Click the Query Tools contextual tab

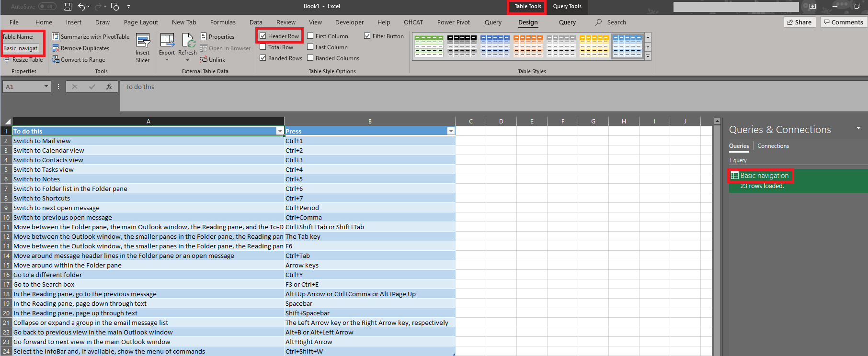(567, 6)
